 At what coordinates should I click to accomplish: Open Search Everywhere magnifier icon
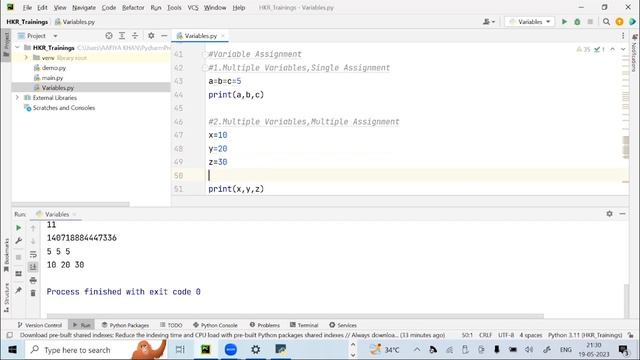(606, 22)
